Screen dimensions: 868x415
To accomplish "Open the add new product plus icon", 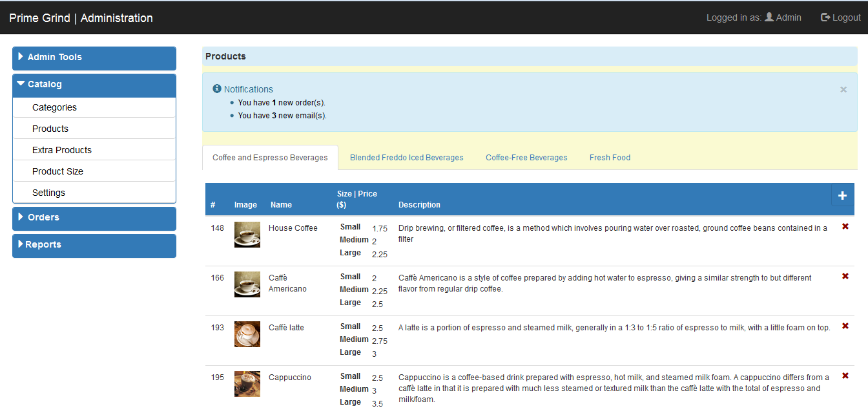I will (x=842, y=195).
